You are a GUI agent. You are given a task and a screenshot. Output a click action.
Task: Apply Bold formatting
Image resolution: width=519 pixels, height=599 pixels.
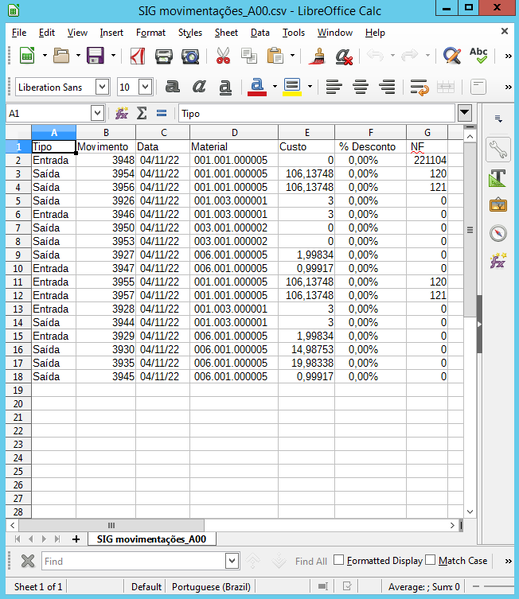pyautogui.click(x=172, y=87)
